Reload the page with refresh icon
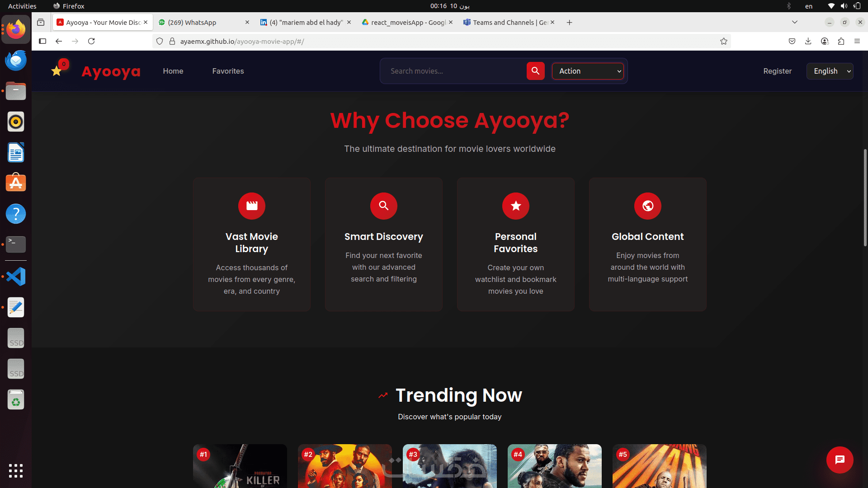This screenshot has height=488, width=868. tap(91, 41)
